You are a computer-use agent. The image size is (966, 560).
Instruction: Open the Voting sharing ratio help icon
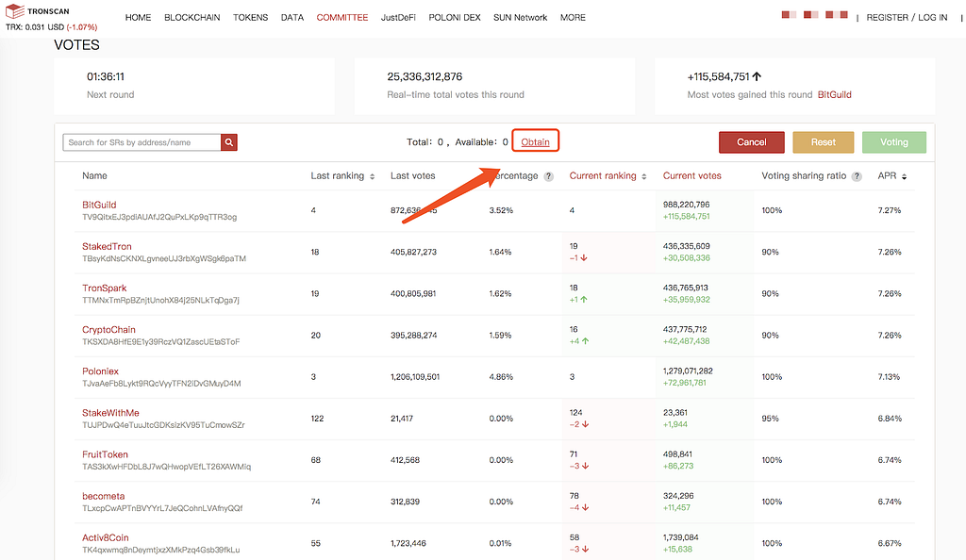tap(857, 176)
